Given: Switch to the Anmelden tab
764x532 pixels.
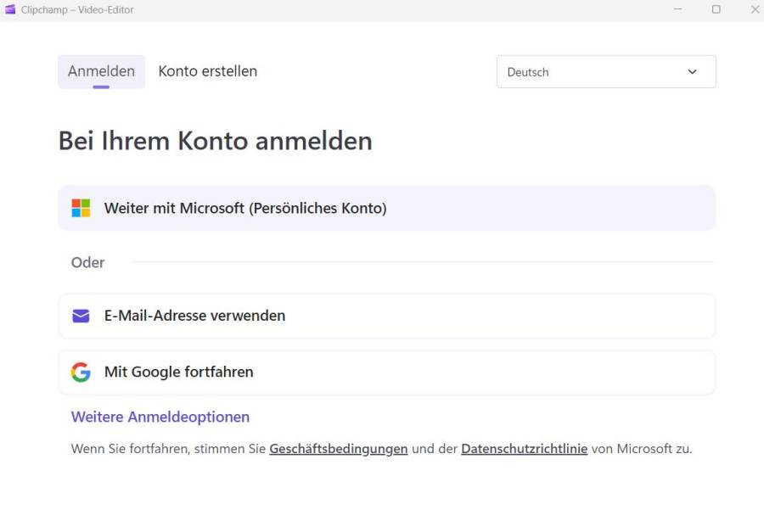Looking at the screenshot, I should click(101, 71).
